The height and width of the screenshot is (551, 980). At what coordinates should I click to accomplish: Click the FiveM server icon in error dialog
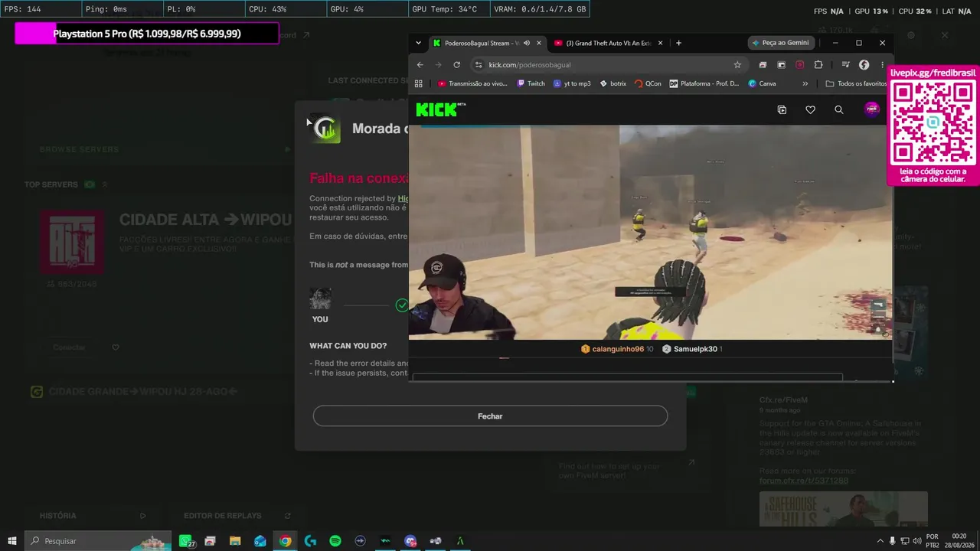pyautogui.click(x=325, y=129)
